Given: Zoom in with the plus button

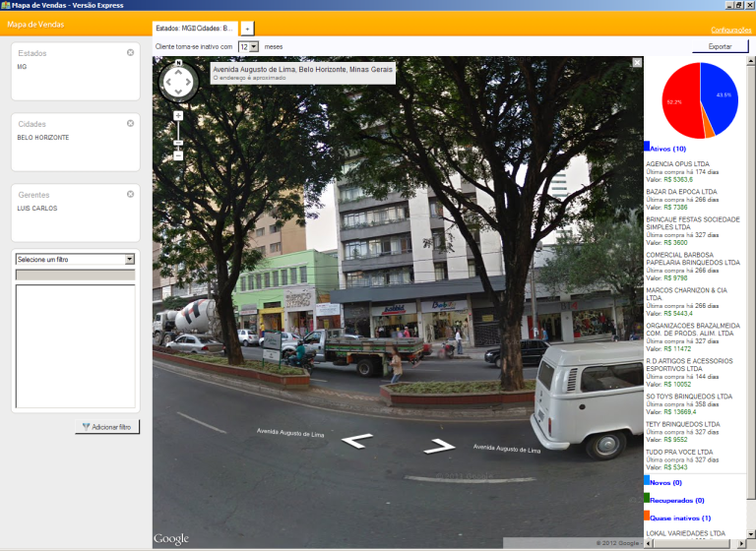Looking at the screenshot, I should pyautogui.click(x=178, y=116).
